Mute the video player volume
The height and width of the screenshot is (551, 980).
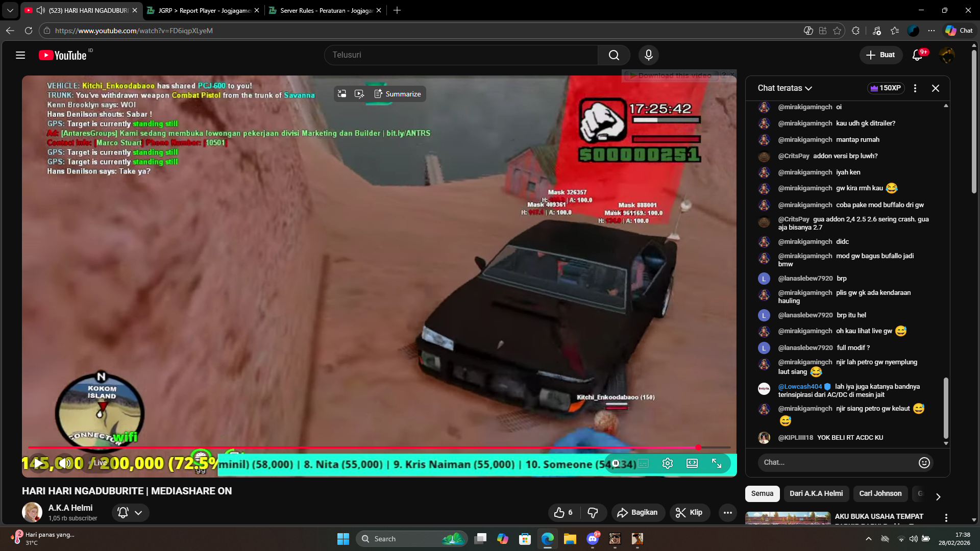pyautogui.click(x=64, y=463)
